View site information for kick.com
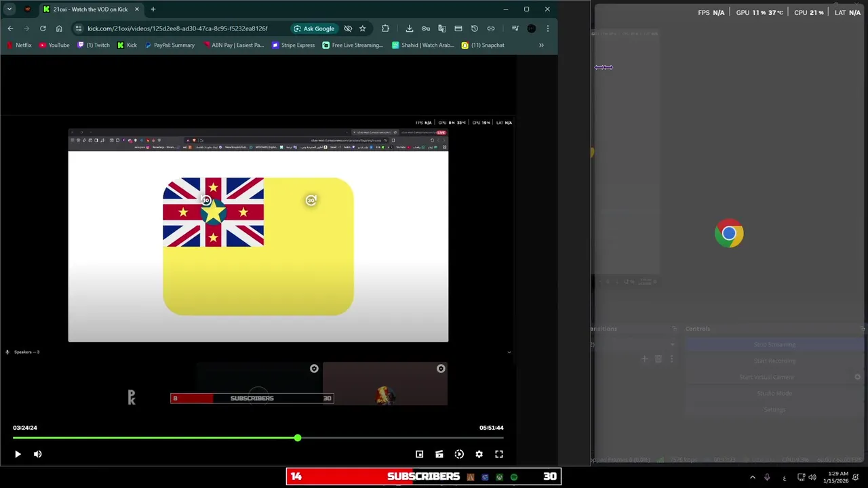This screenshot has height=488, width=868. tap(78, 28)
